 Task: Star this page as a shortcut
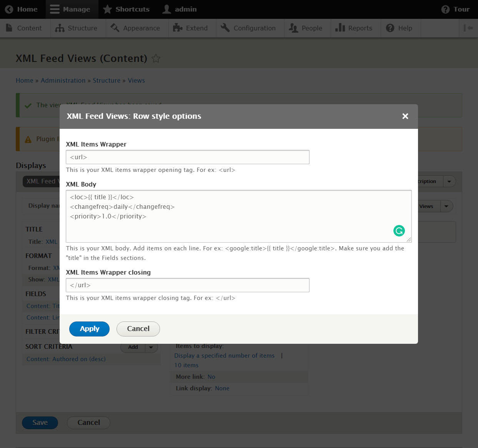(x=156, y=58)
